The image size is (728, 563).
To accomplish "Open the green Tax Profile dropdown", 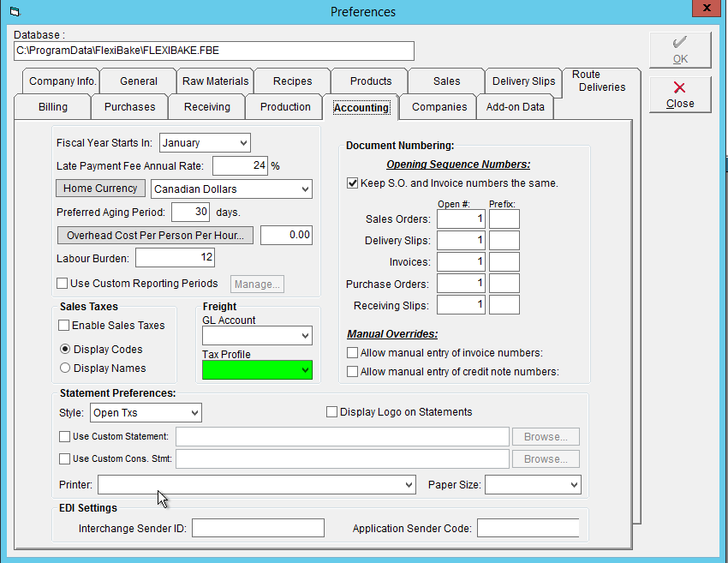I will click(257, 369).
